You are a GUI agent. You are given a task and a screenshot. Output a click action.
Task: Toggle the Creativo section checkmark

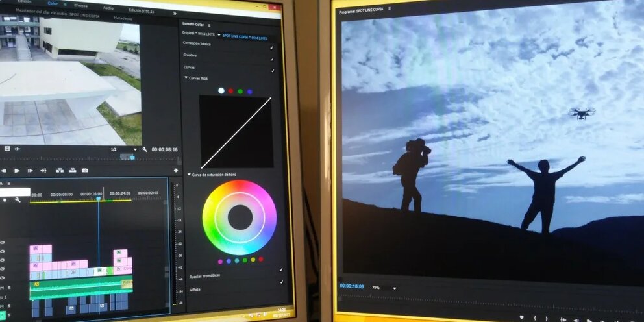(x=272, y=59)
